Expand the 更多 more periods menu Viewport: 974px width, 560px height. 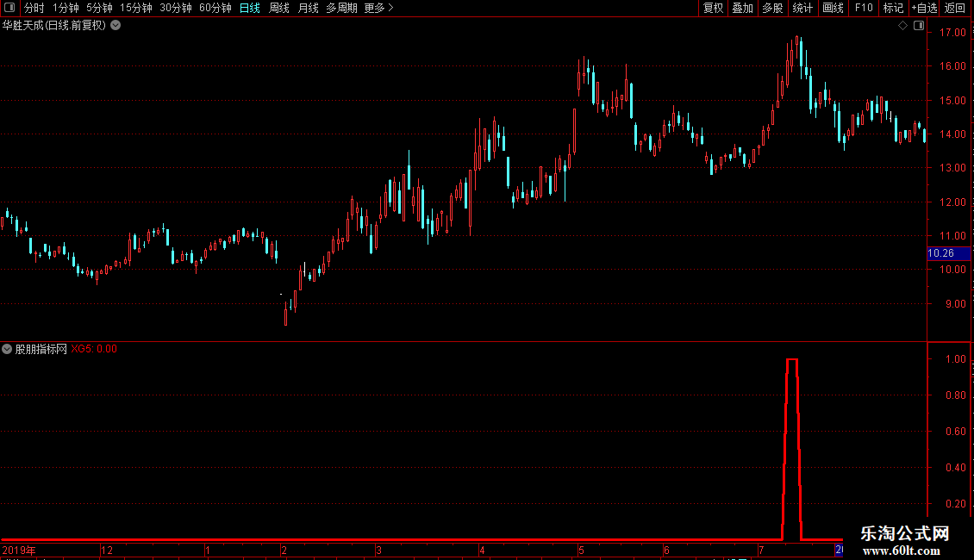coord(379,8)
